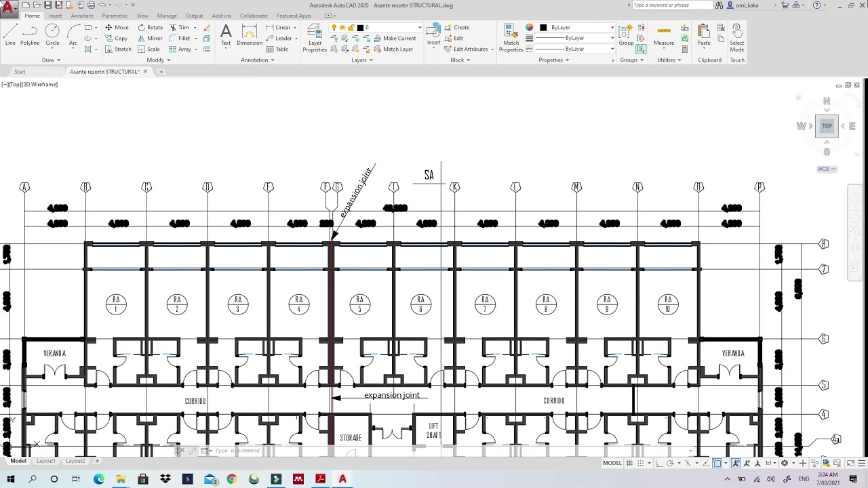868x488 pixels.
Task: Toggle ortho mode in status bar
Action: [659, 463]
